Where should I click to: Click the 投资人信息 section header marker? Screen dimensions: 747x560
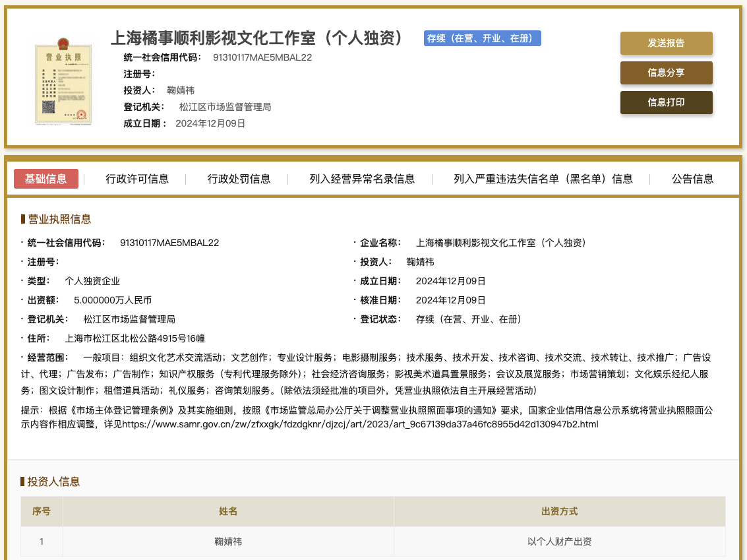(20, 482)
